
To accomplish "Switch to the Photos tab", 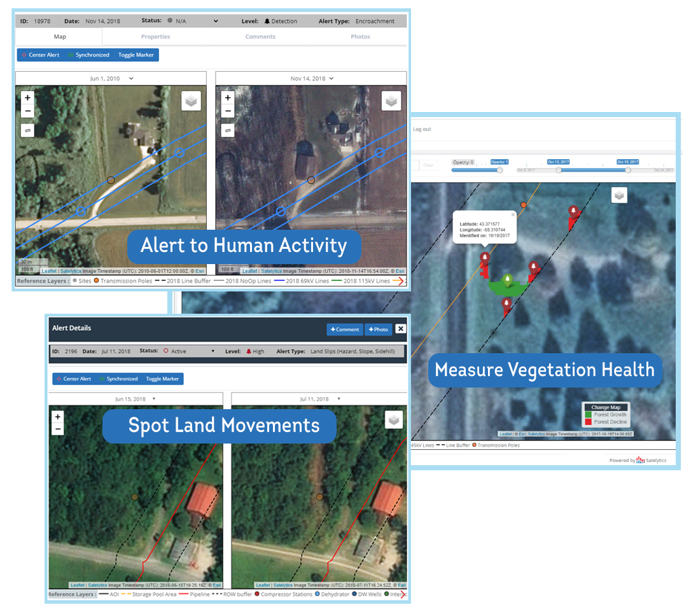I will point(361,36).
